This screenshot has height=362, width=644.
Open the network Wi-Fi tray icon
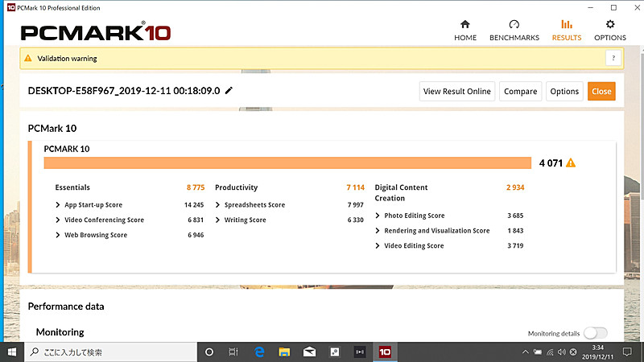[550, 352]
